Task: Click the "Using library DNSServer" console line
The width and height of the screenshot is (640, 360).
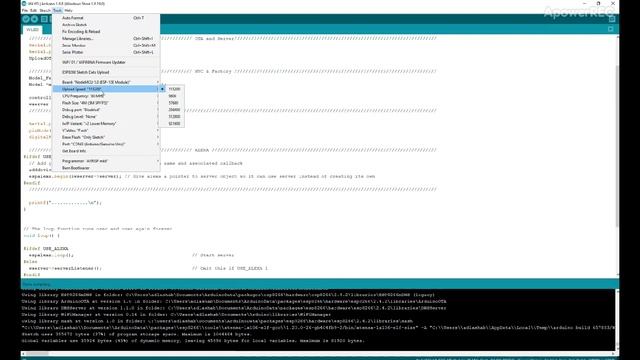Action: click(234, 308)
